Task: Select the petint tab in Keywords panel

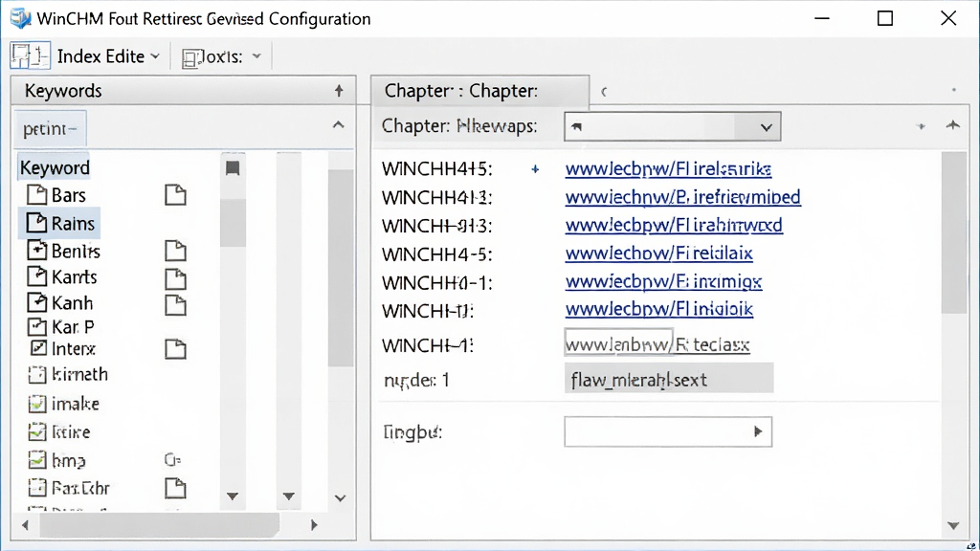Action: [50, 129]
